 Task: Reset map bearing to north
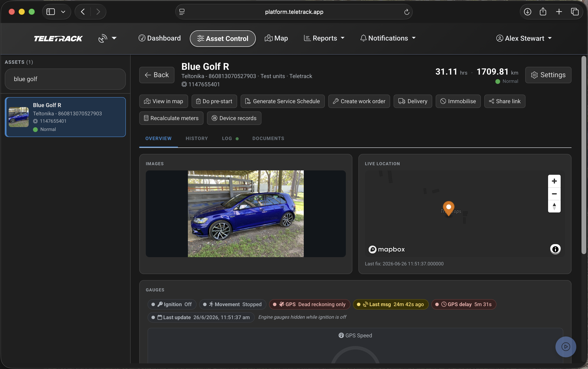(554, 206)
